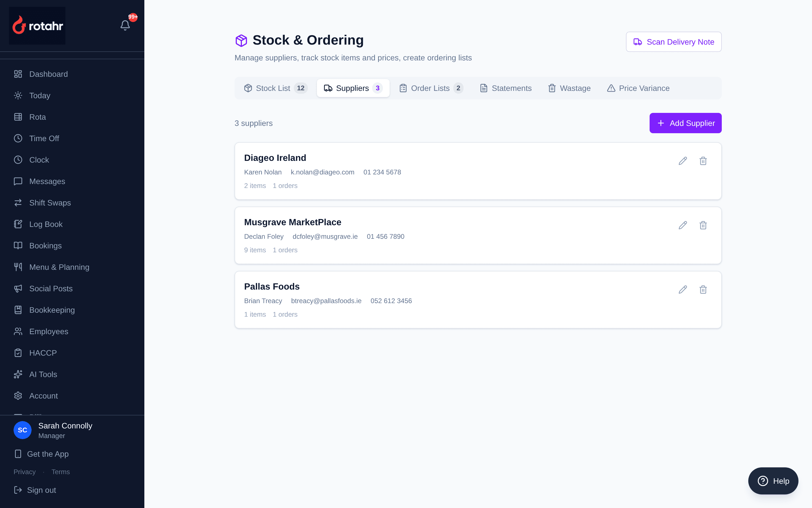Click the Employees people icon
Image resolution: width=812 pixels, height=508 pixels.
tap(18, 332)
